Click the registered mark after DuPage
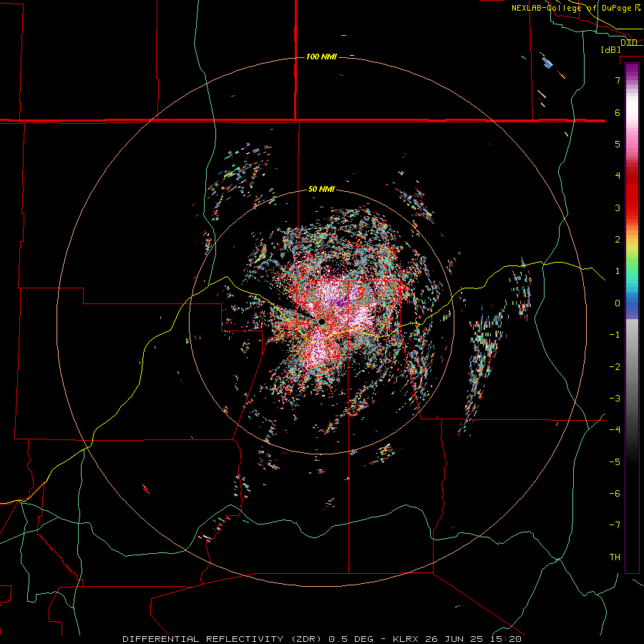This screenshot has width=644, height=644. pos(638,8)
